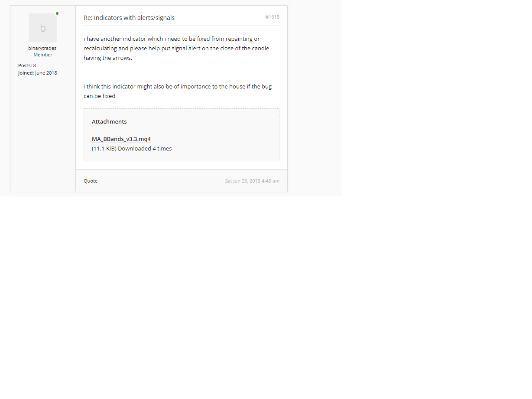Image resolution: width=532 pixels, height=399 pixels.
Task: Click the word Posts label in sidebar
Action: 25,65
